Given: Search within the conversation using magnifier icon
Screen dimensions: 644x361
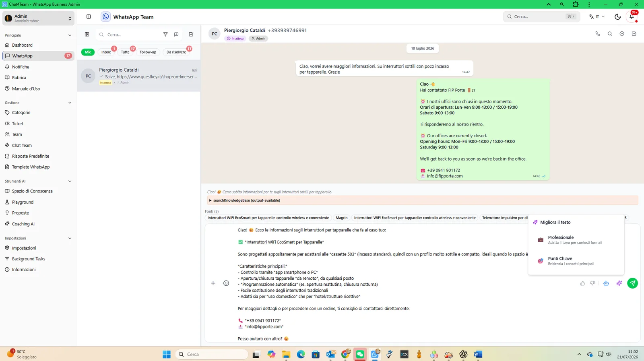Looking at the screenshot, I should (x=610, y=34).
